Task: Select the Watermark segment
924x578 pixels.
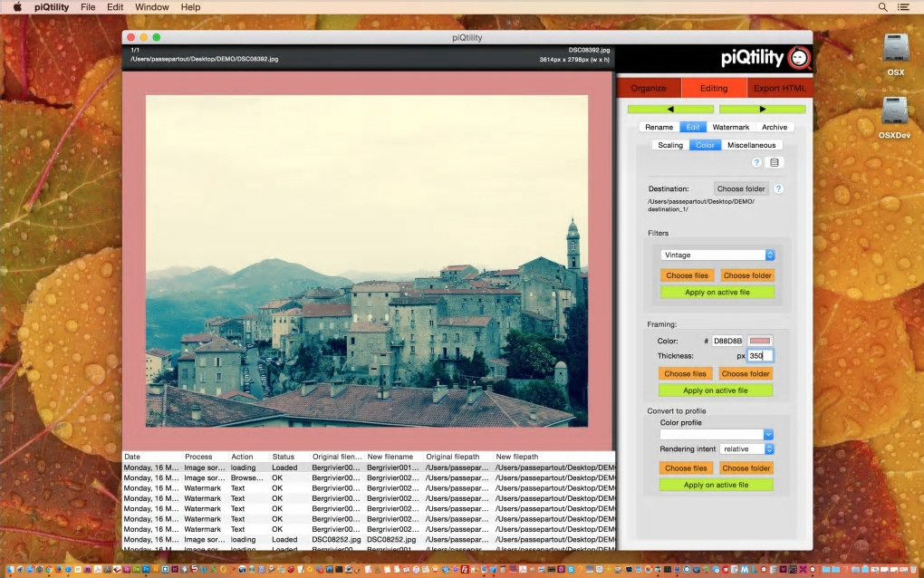Action: [730, 128]
